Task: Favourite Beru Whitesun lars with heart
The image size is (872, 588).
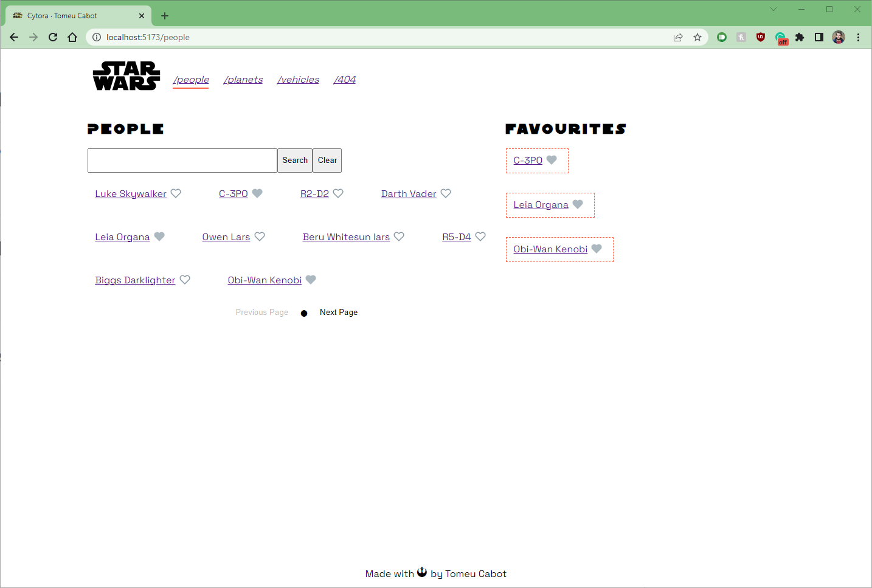Action: (399, 237)
